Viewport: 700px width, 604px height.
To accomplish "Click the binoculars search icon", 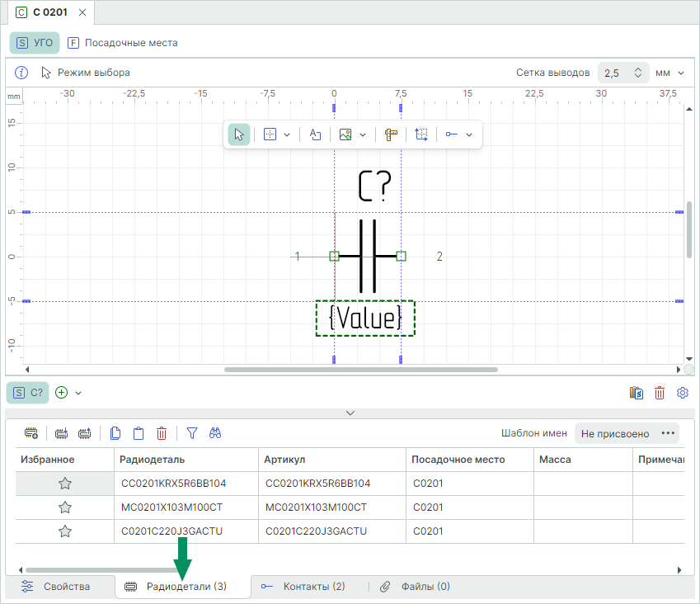I will click(216, 432).
